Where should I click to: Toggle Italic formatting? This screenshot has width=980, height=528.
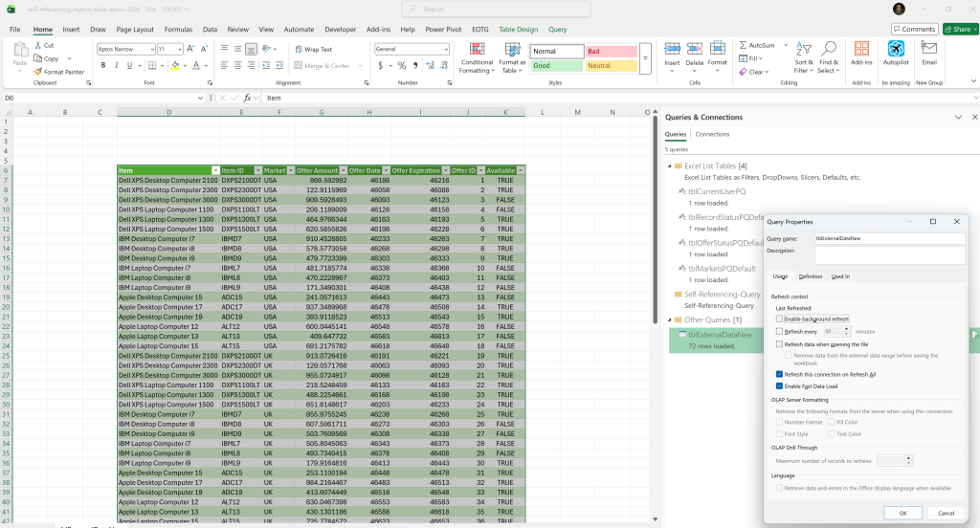(x=116, y=66)
